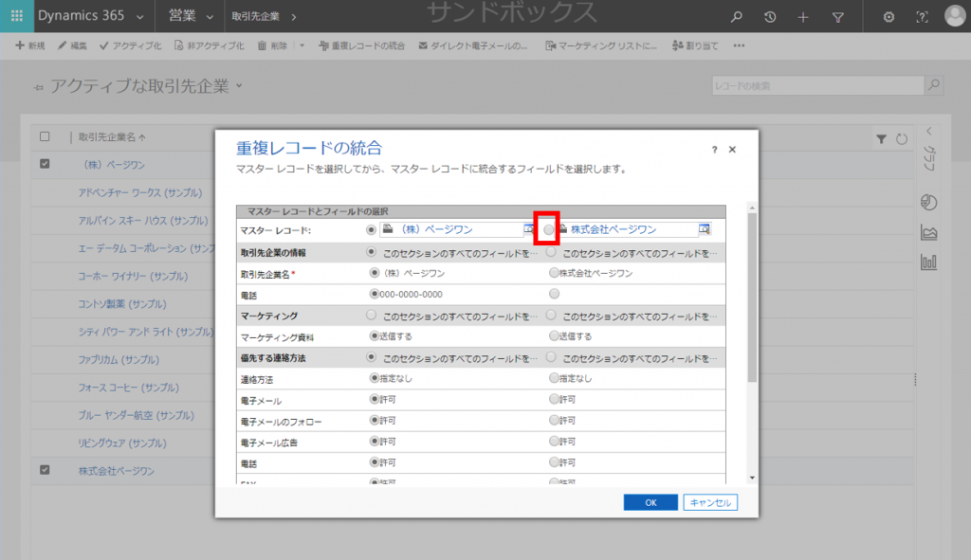Select right 電子メール広告 許可 radio
Screen dimensions: 971x560
click(554, 442)
